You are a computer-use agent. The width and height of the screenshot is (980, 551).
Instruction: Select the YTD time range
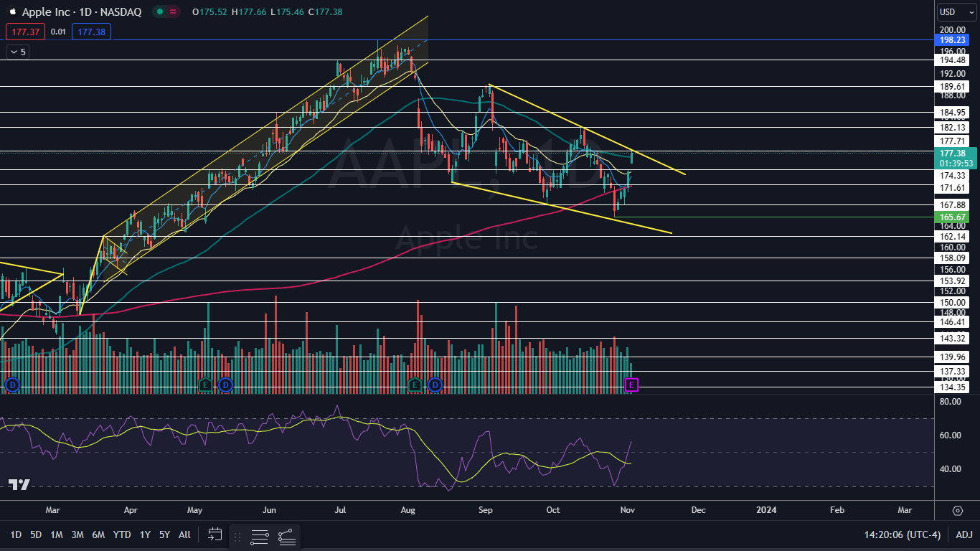pos(122,534)
